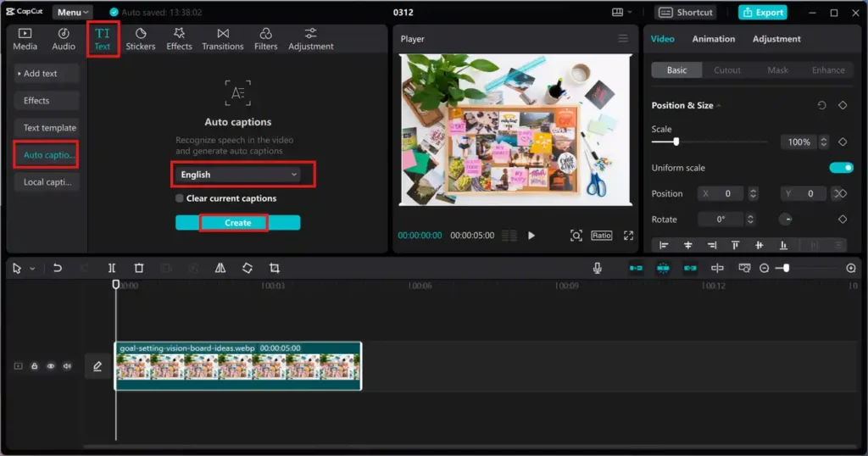This screenshot has width=868, height=456.
Task: Hide the track using eye icon
Action: coord(51,366)
